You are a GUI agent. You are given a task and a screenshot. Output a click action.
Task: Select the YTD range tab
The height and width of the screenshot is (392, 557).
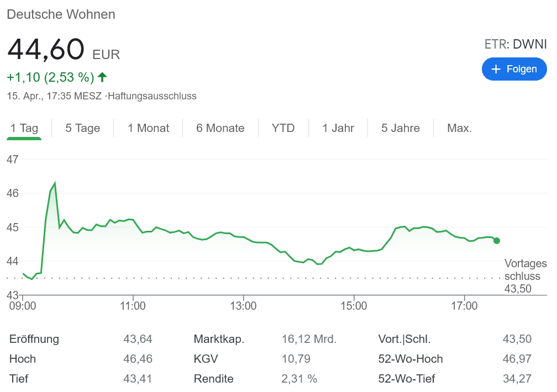tap(283, 128)
